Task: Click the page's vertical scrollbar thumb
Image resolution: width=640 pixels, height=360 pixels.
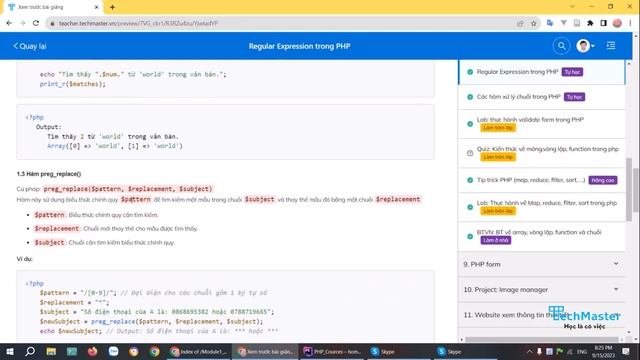Action: click(636, 190)
